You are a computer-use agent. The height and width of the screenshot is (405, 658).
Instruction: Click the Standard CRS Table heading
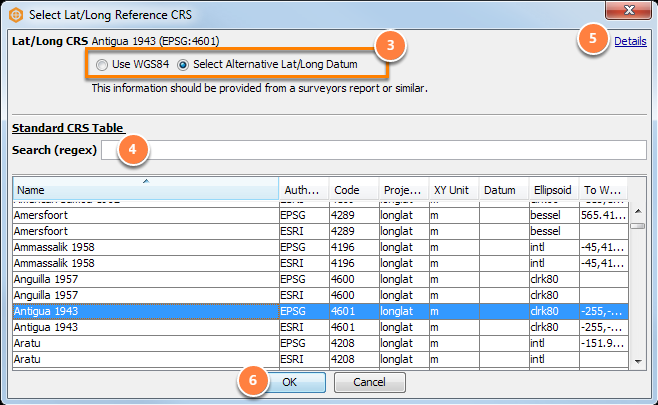point(68,128)
